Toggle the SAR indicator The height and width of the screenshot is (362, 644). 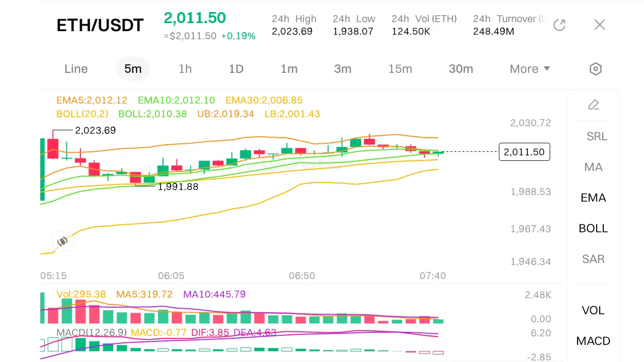[594, 259]
